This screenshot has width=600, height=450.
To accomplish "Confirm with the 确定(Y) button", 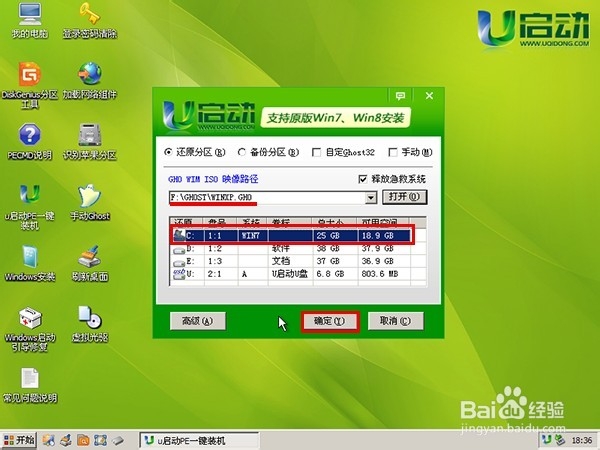I will 330,321.
